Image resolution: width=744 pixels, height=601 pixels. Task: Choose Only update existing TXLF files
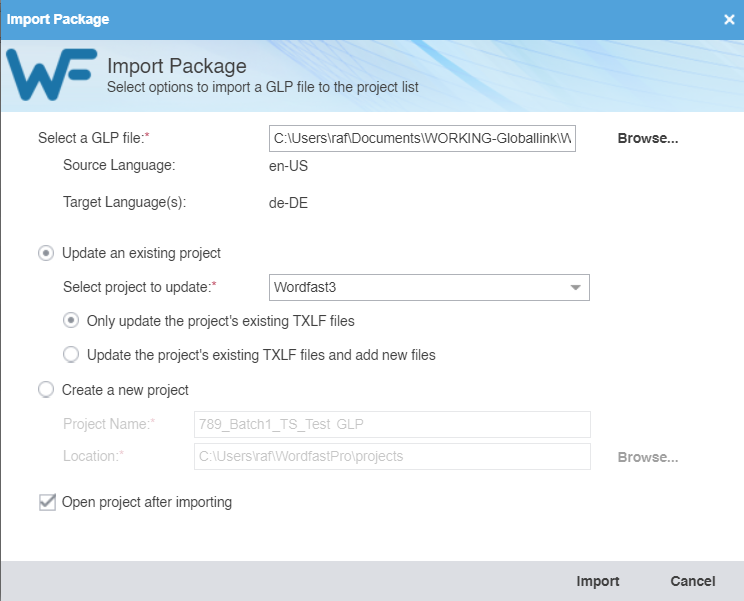coord(71,321)
